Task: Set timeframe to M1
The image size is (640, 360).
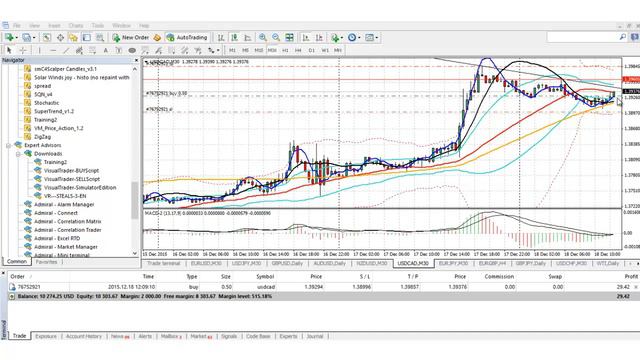Action: [232, 50]
